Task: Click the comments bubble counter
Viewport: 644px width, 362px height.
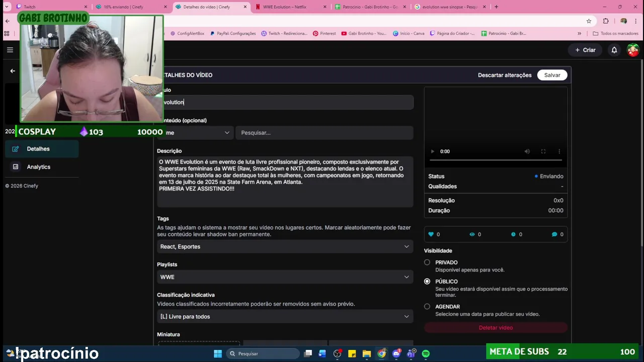Action: [557, 234]
